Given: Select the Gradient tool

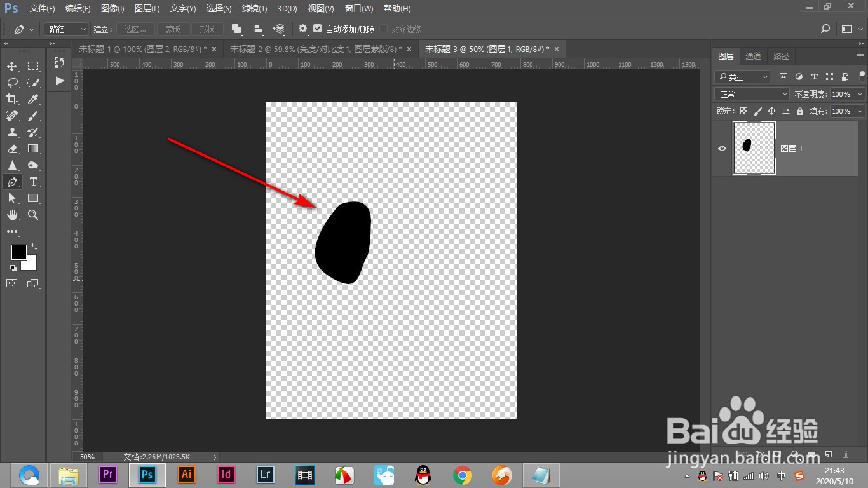Looking at the screenshot, I should pos(33,149).
